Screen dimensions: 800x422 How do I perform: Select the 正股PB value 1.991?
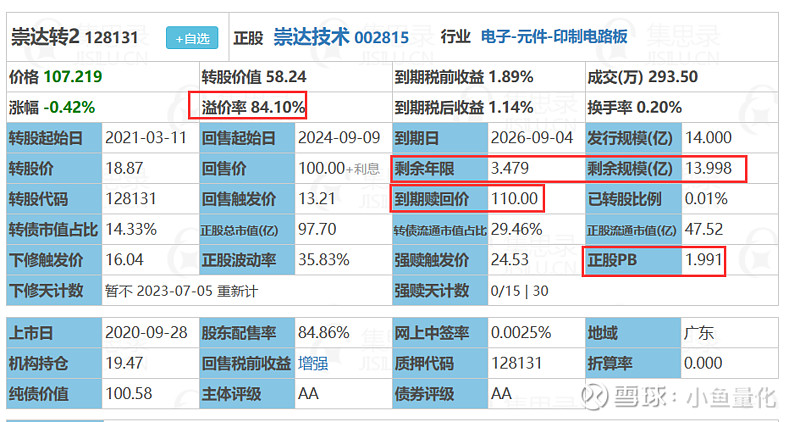pos(703,260)
